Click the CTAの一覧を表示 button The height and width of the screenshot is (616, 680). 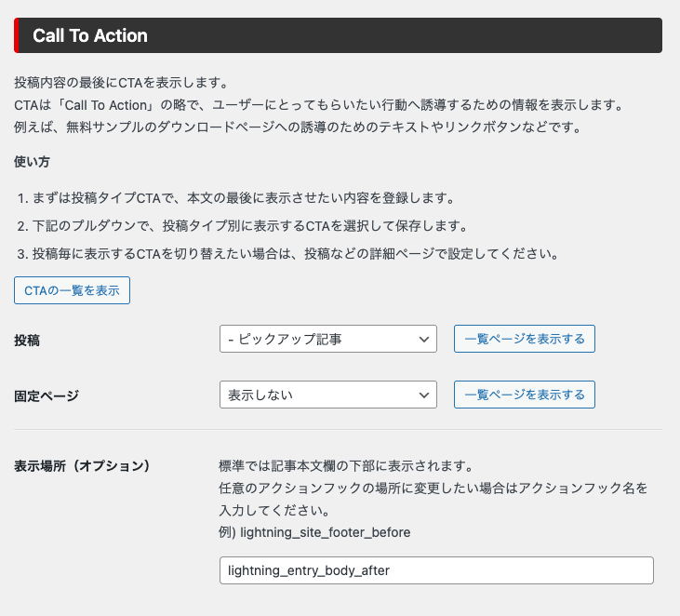point(72,290)
